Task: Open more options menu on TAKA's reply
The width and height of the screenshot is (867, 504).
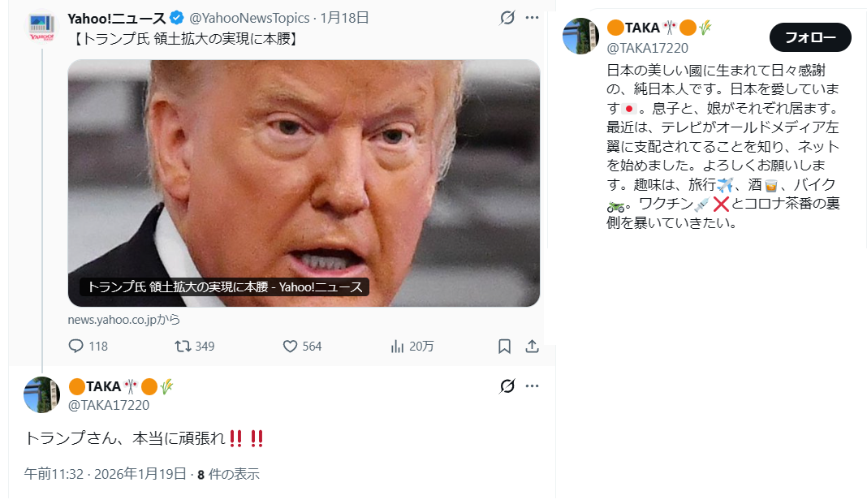Action: (x=532, y=386)
